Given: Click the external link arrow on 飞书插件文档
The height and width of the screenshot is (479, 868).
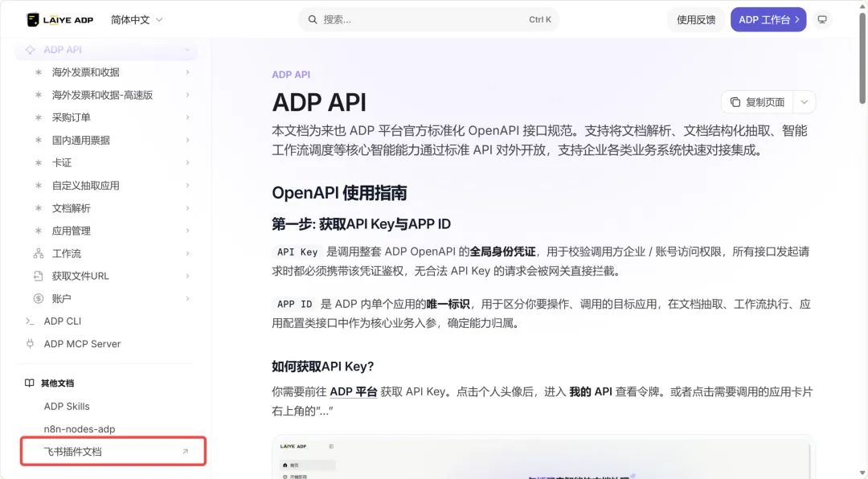Looking at the screenshot, I should coord(186,452).
